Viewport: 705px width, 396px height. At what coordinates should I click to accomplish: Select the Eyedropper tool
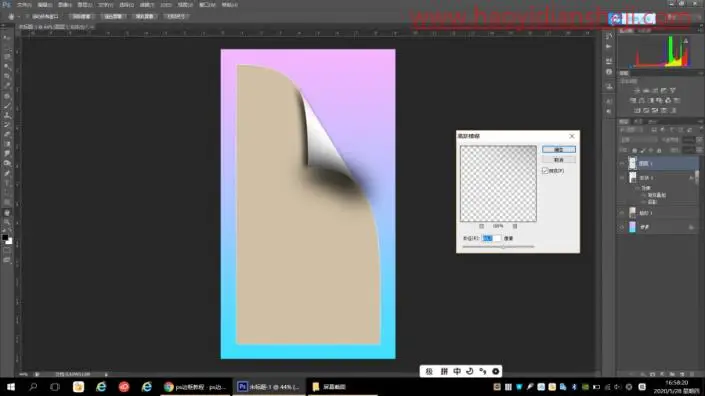(x=7, y=86)
